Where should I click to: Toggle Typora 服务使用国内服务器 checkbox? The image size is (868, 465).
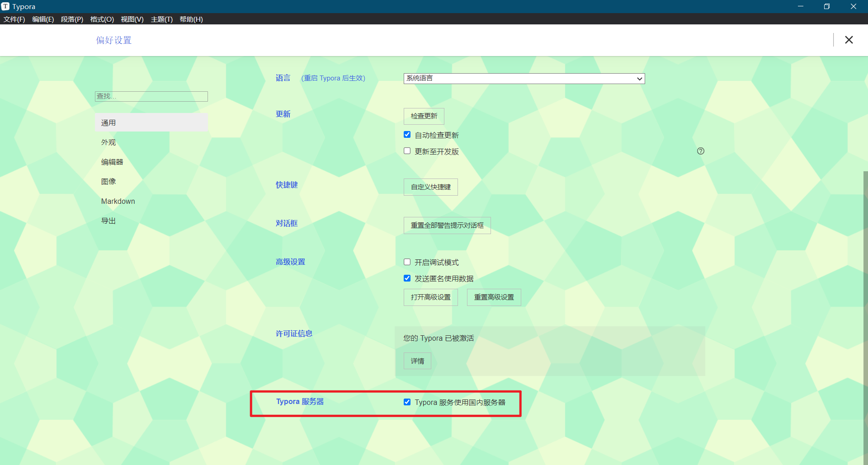click(407, 402)
